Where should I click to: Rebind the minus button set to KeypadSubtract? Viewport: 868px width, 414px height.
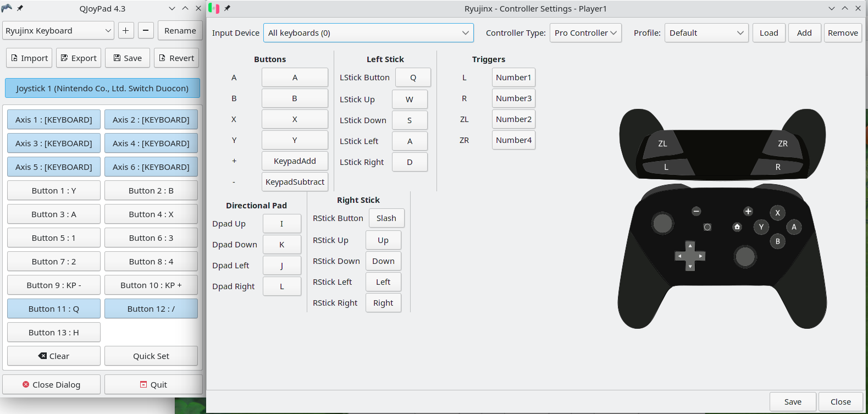[x=295, y=182]
